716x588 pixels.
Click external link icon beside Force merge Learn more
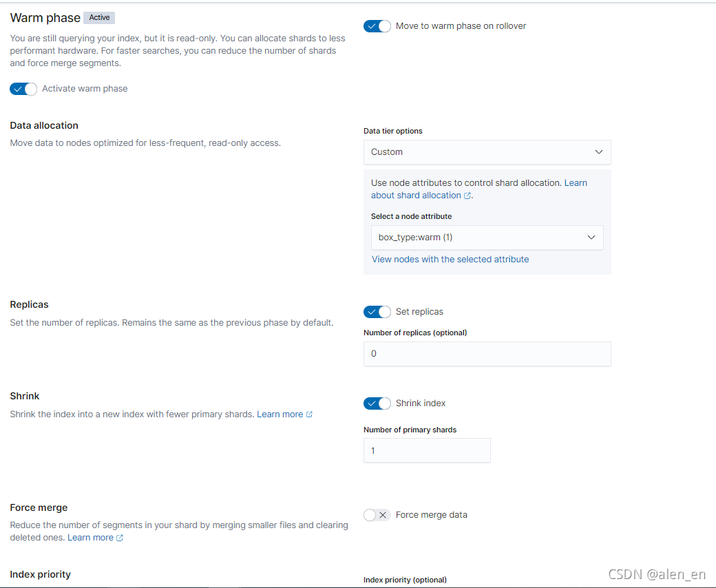tap(120, 538)
